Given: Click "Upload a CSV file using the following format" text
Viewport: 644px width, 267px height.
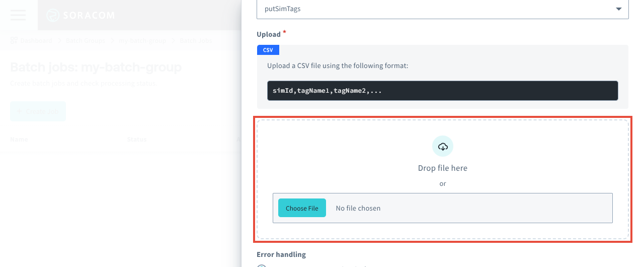Looking at the screenshot, I should coord(338,65).
